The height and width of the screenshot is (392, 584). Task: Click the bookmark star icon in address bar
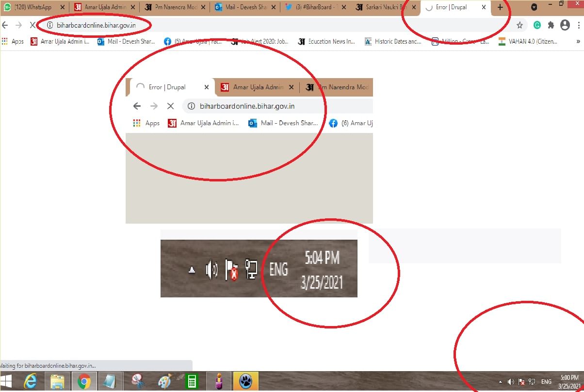[519, 25]
